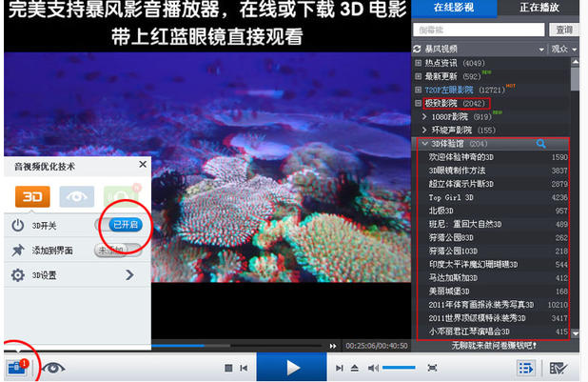Image resolution: width=588 pixels, height=382 pixels.
Task: Click the search input field
Action: coord(479,30)
